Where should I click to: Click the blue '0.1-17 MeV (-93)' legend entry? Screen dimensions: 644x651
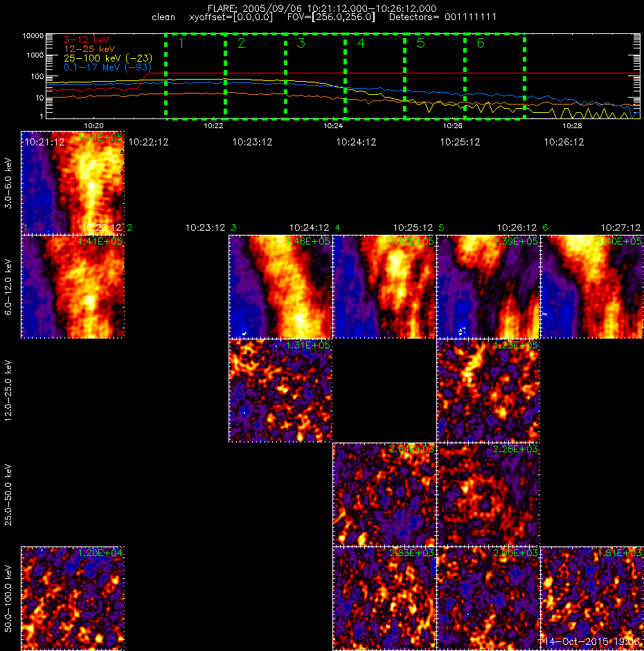(107, 67)
